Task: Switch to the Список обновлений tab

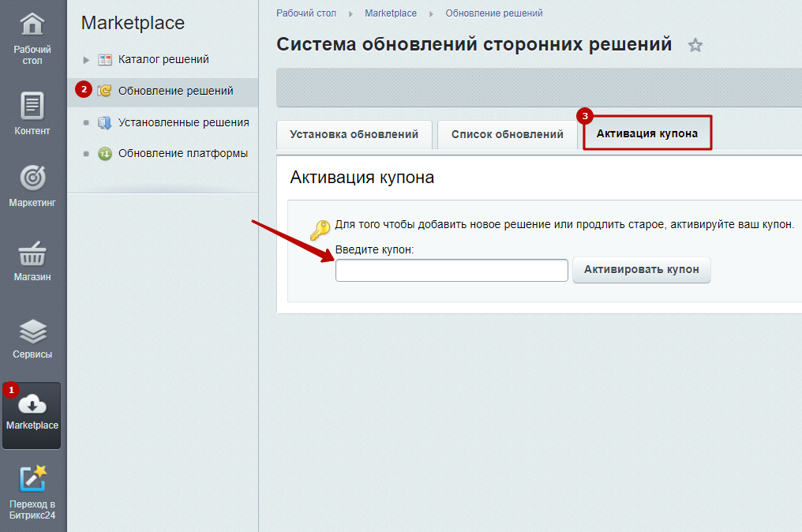Action: tap(507, 134)
